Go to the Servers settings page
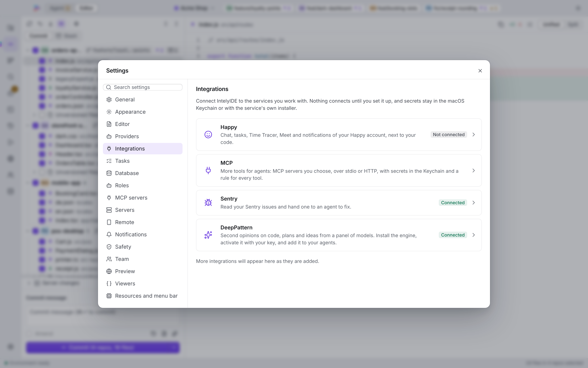The image size is (588, 368). 143,210
